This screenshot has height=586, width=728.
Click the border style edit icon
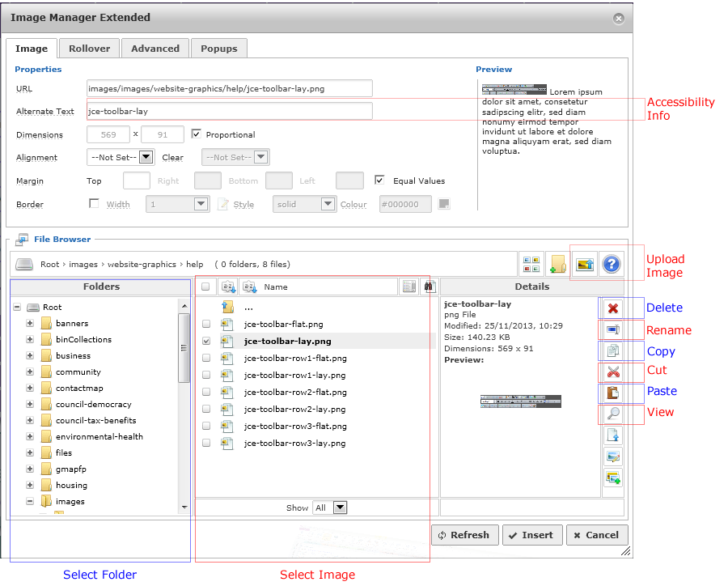click(x=223, y=204)
